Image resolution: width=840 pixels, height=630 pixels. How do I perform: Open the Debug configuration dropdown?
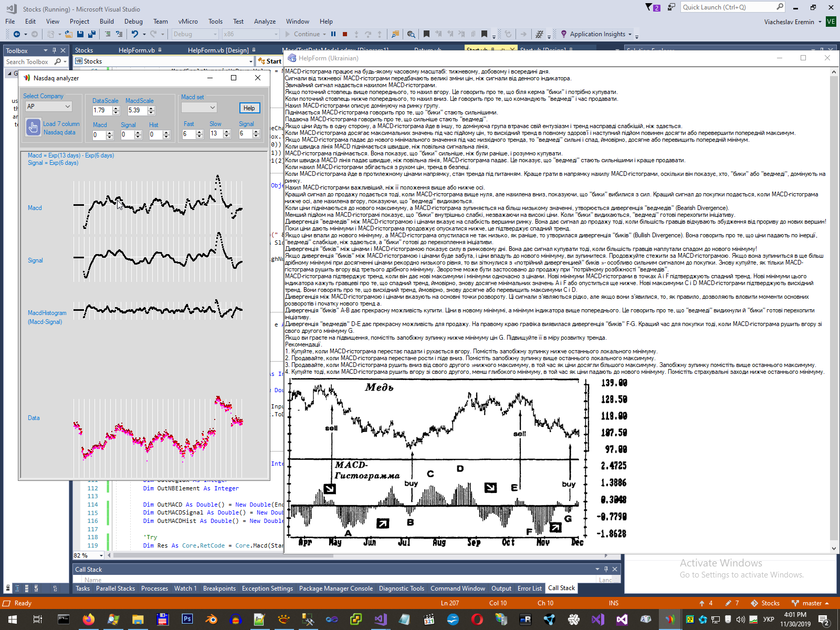195,34
